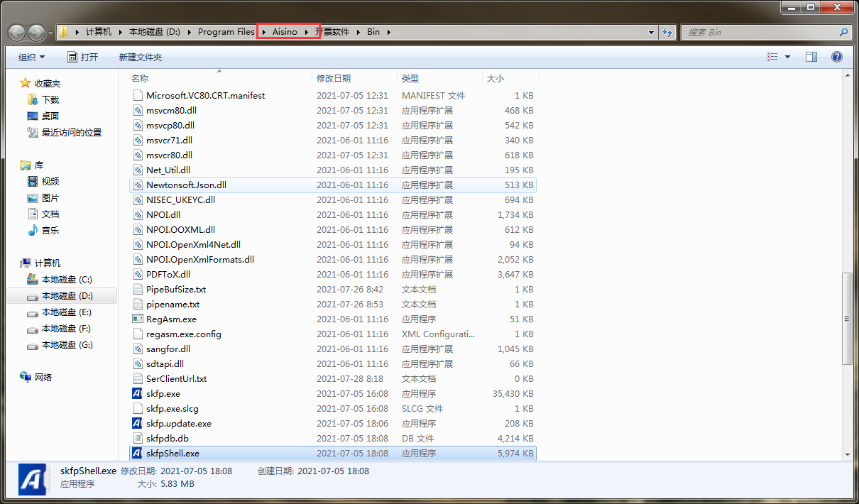Select the Newtonsoft.Json.dll file
The image size is (859, 504).
(x=333, y=185)
